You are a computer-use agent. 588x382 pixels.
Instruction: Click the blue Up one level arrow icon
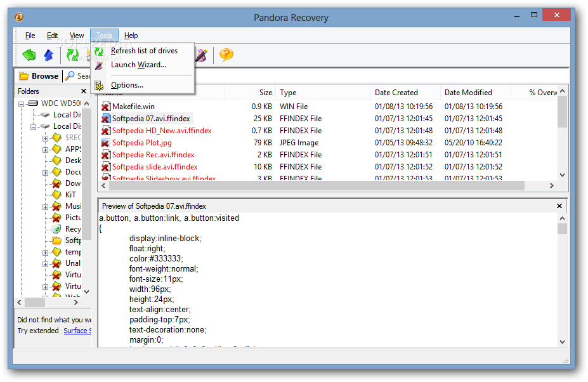[x=48, y=55]
